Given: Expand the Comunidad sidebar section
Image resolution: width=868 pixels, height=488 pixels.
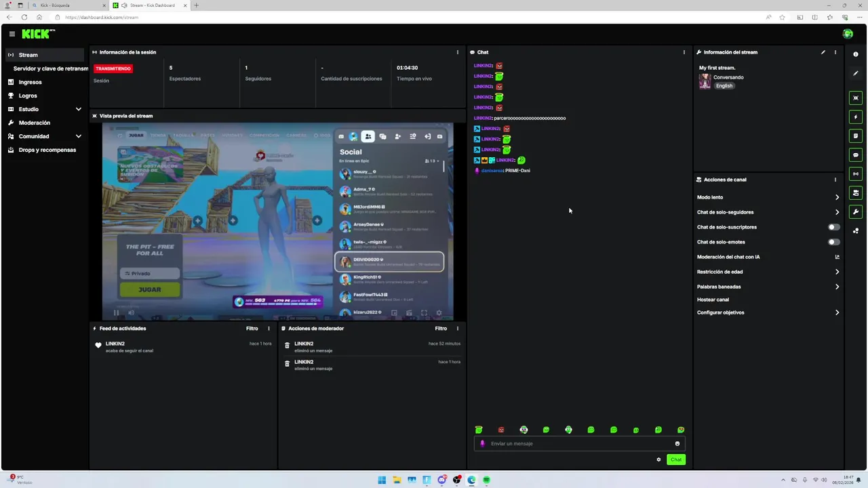Looking at the screenshot, I should (78, 136).
